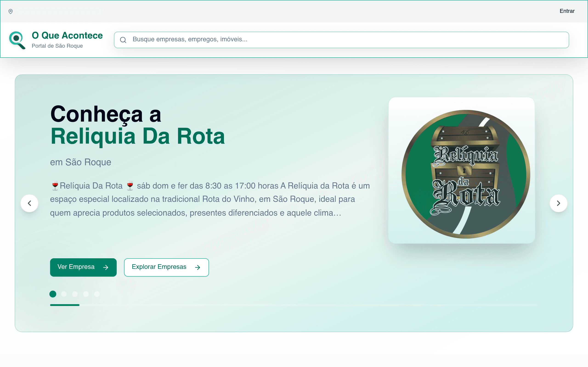Activate the second carousel indicator dot

coord(64,294)
